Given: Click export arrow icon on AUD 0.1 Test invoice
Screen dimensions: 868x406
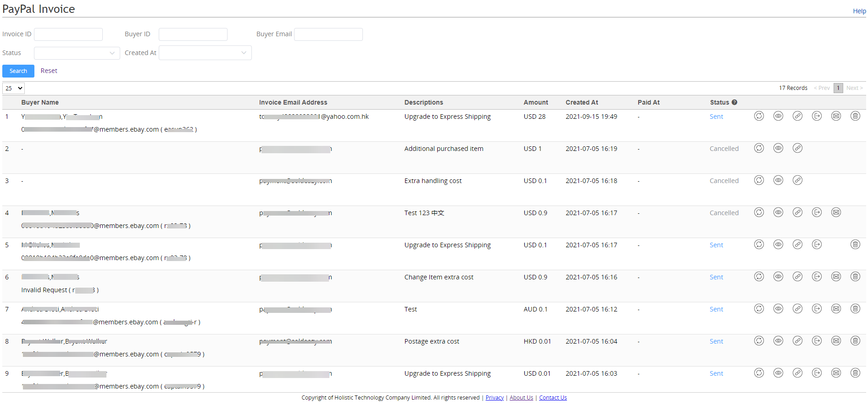Looking at the screenshot, I should pos(817,309).
